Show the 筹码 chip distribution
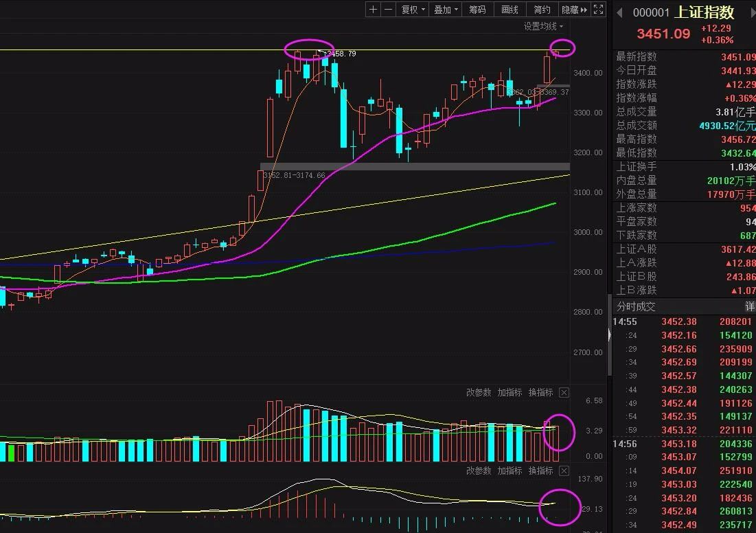Screen dimensions: 756x533 477,10
